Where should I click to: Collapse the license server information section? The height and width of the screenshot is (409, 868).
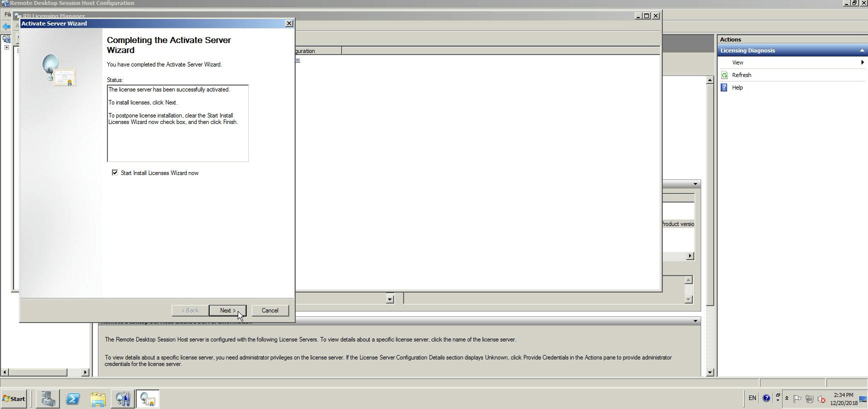[x=695, y=321]
